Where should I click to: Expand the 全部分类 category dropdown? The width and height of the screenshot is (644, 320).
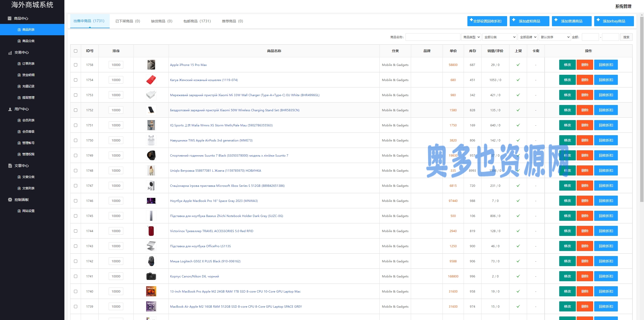click(499, 37)
